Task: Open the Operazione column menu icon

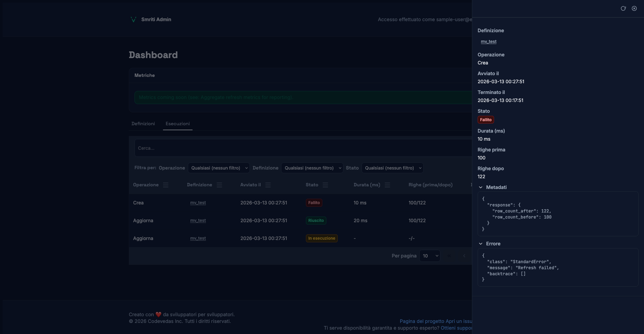Action: (x=166, y=185)
